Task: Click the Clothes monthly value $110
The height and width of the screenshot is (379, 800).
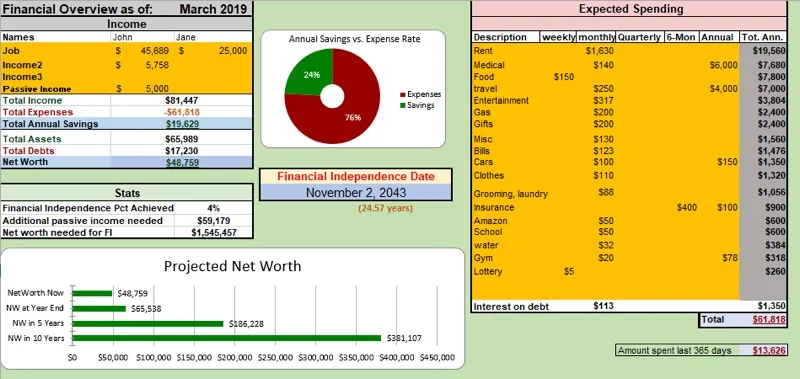Action: 604,175
